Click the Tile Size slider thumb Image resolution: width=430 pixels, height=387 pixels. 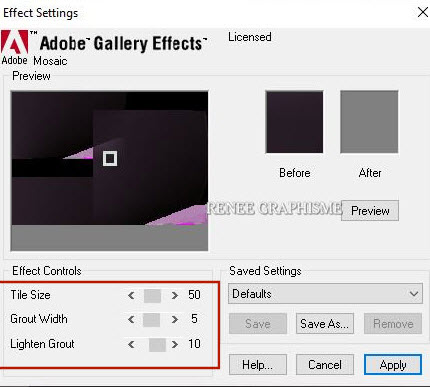click(152, 296)
